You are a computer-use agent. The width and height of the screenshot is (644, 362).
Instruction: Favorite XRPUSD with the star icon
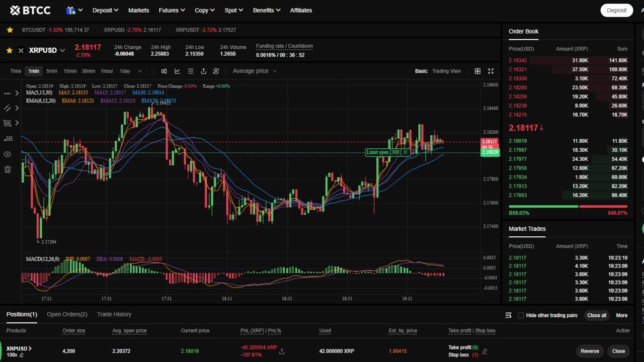[9, 50]
